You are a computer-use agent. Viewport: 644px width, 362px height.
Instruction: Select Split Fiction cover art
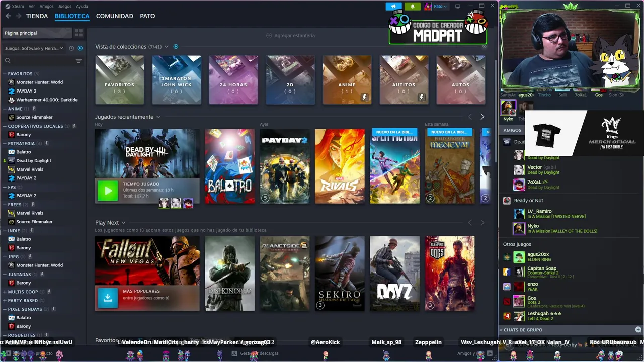[394, 166]
